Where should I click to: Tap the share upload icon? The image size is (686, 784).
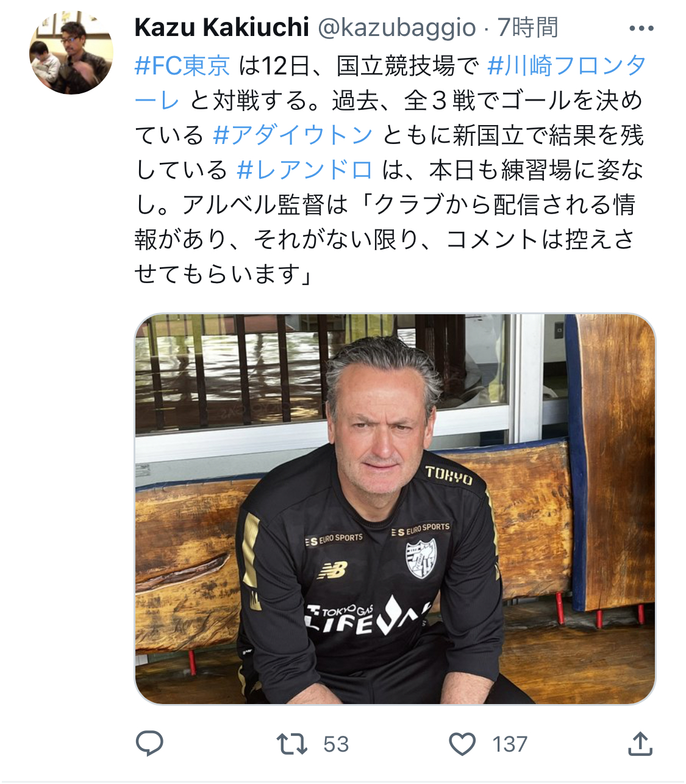(x=640, y=743)
